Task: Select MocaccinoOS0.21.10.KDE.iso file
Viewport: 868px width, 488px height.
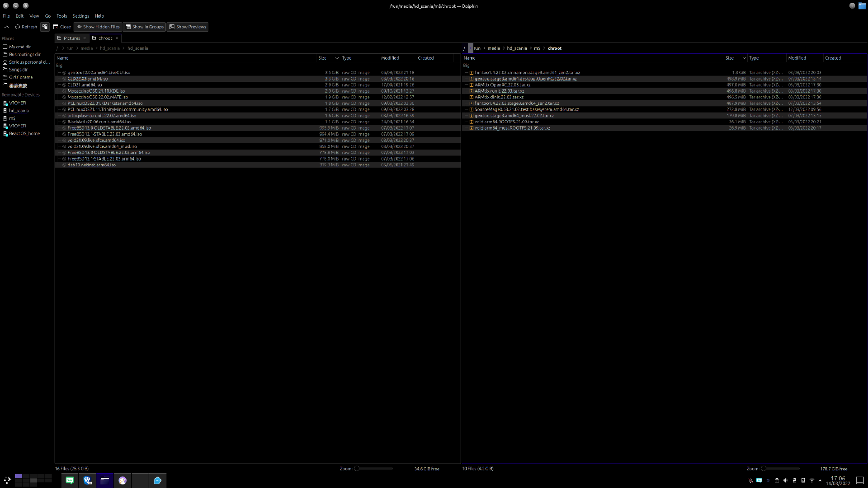Action: coord(96,91)
